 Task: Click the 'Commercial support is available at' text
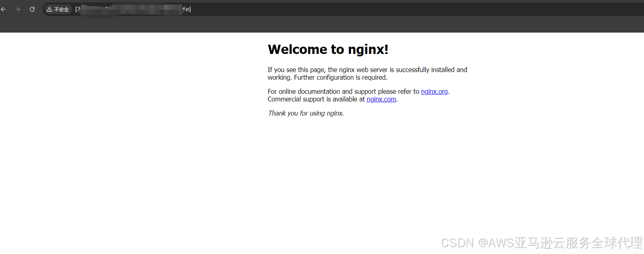(316, 99)
